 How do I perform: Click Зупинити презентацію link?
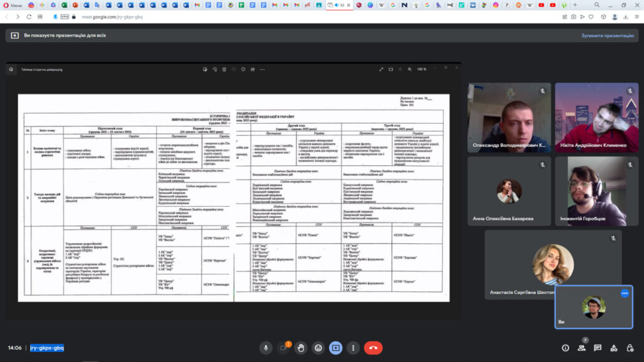click(x=606, y=36)
